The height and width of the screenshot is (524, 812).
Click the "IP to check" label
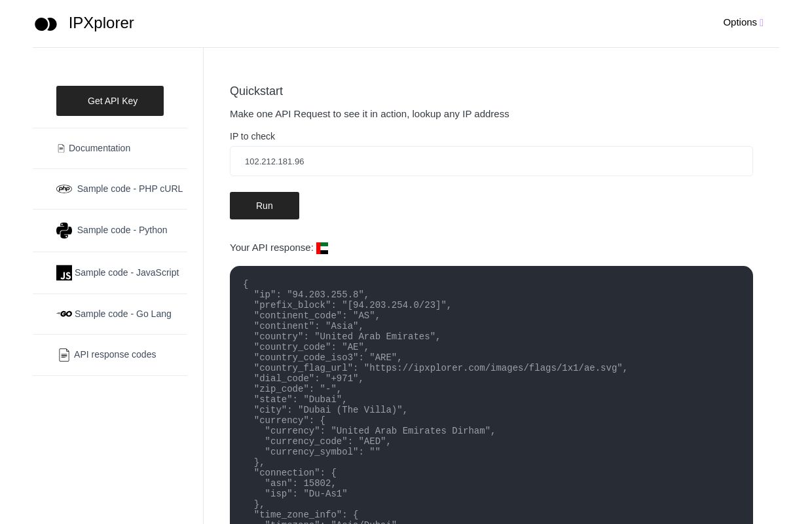coord(252,136)
